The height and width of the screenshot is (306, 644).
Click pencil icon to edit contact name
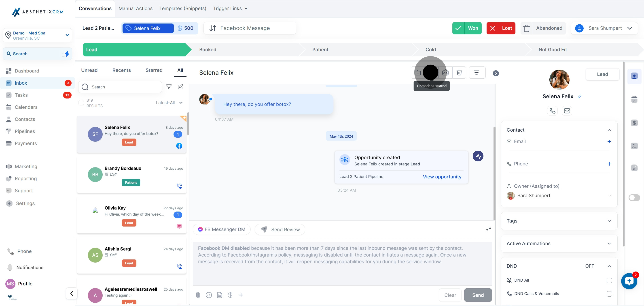click(x=580, y=96)
